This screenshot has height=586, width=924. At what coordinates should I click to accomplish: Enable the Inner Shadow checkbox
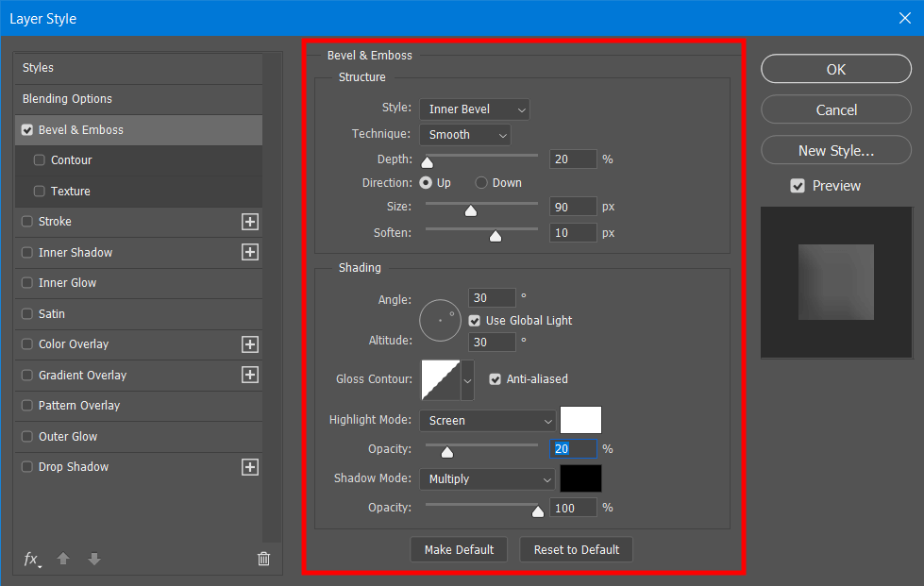[x=27, y=252]
